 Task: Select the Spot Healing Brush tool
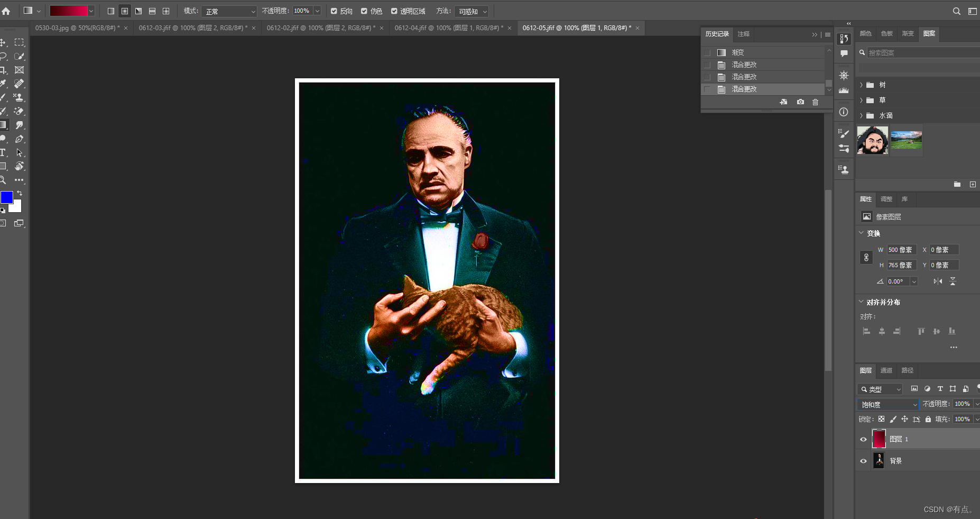pyautogui.click(x=20, y=84)
